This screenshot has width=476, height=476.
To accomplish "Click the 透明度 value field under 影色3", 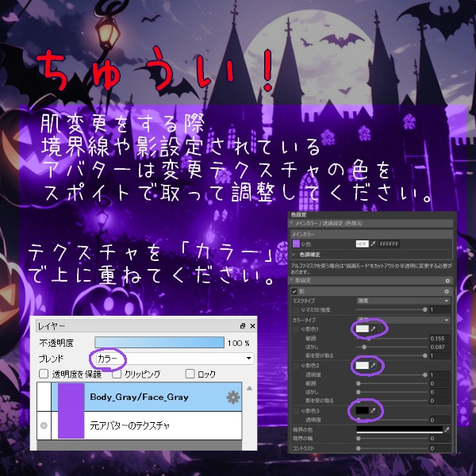I will [440, 420].
